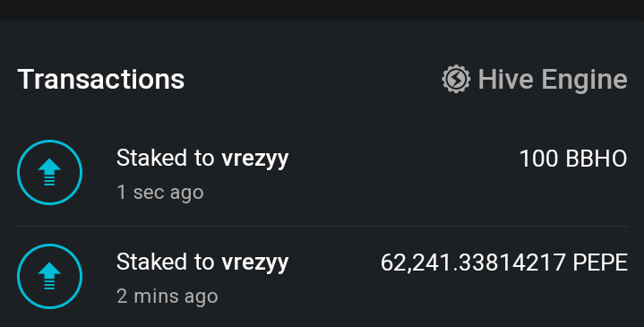Click the number 100 in first transaction amount

(538, 159)
